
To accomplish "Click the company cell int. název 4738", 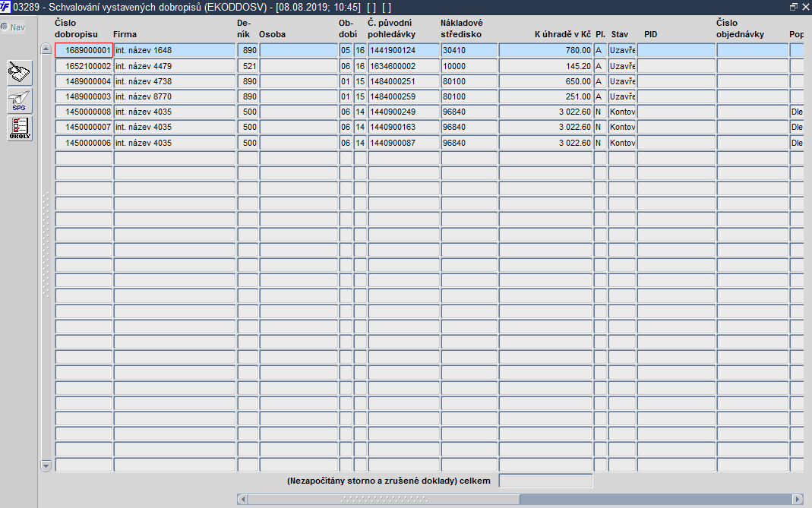I will pyautogui.click(x=175, y=81).
